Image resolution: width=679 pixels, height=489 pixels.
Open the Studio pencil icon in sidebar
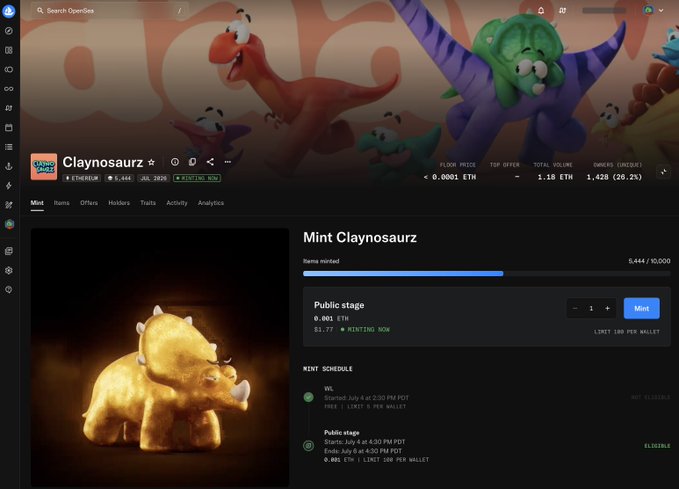9,205
